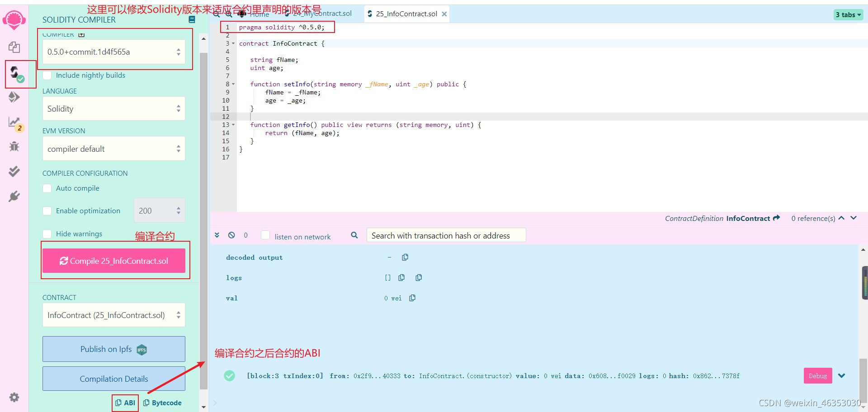Image resolution: width=868 pixels, height=412 pixels.
Task: Open the compiler documentation book icon
Action: 192,19
